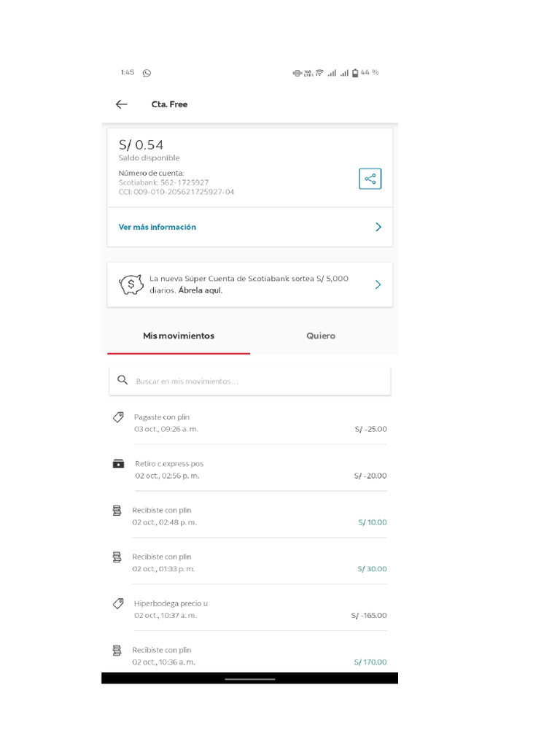Tap the WhatsApp notification icon in status bar
560x747 pixels.
point(147,73)
